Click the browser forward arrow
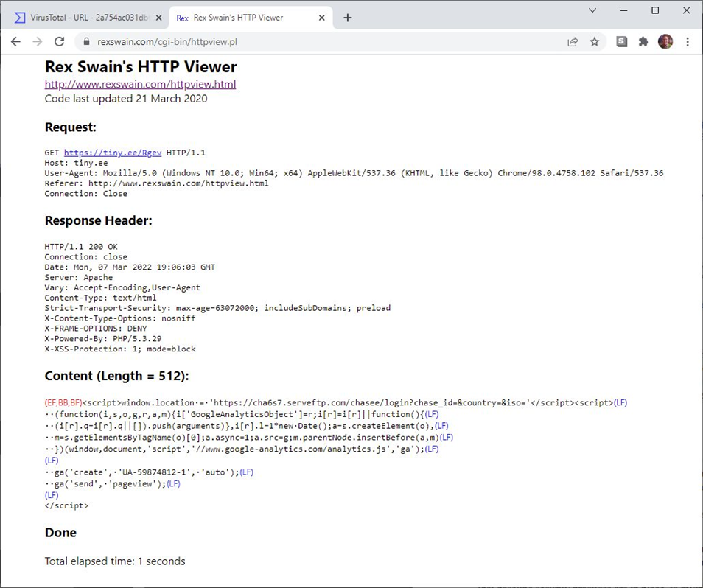This screenshot has height=588, width=703. coord(38,42)
